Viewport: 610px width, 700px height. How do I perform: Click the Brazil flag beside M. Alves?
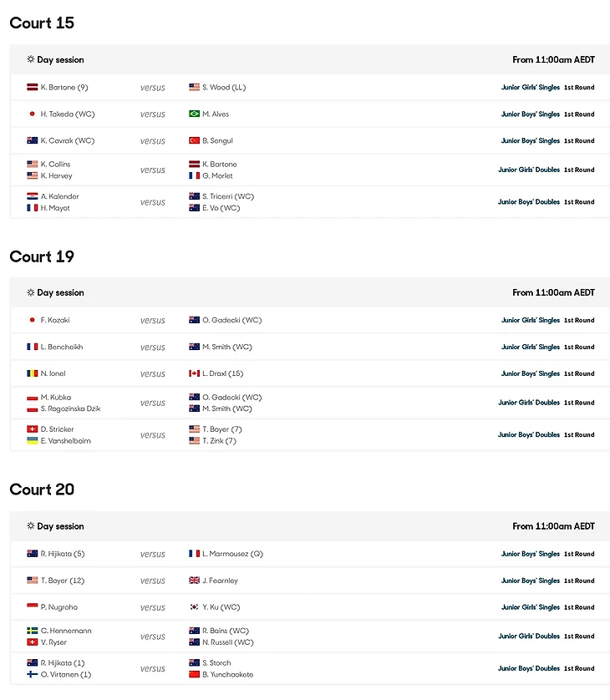click(x=195, y=114)
